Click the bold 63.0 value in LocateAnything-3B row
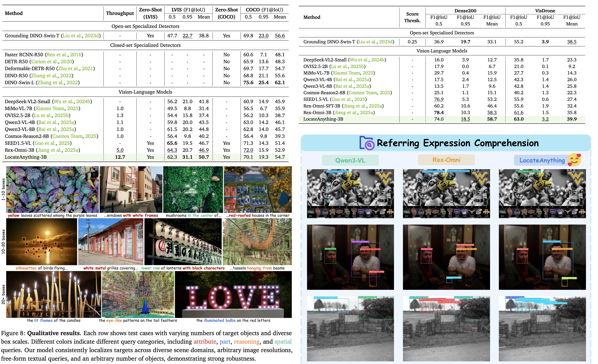Image resolution: width=598 pixels, height=364 pixels. click(519, 119)
